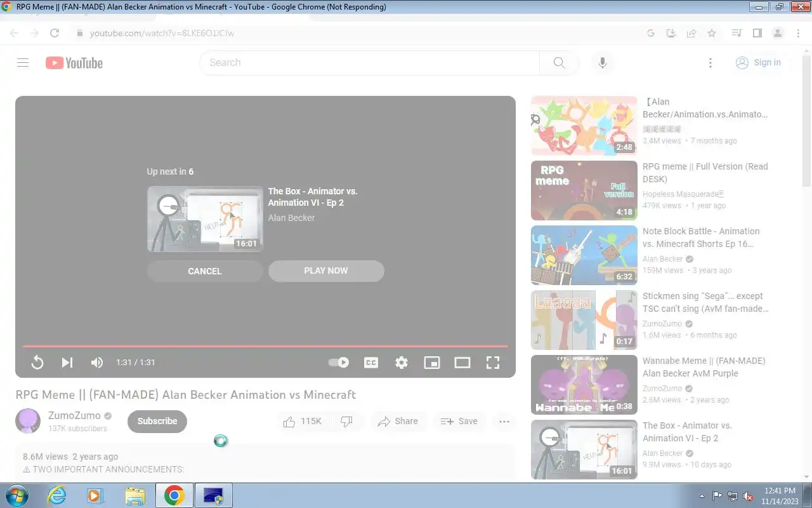The height and width of the screenshot is (508, 812).
Task: Open up next The Box thumbnail
Action: [x=205, y=219]
